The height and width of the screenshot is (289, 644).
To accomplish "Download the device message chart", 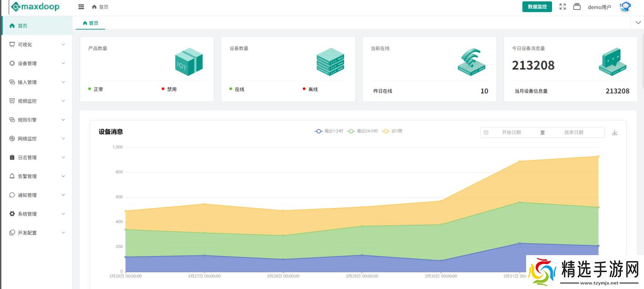I will pyautogui.click(x=614, y=133).
